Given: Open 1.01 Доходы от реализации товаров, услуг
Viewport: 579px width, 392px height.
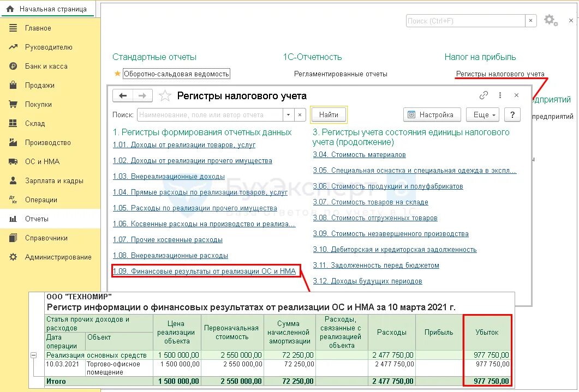Looking at the screenshot, I should [184, 144].
